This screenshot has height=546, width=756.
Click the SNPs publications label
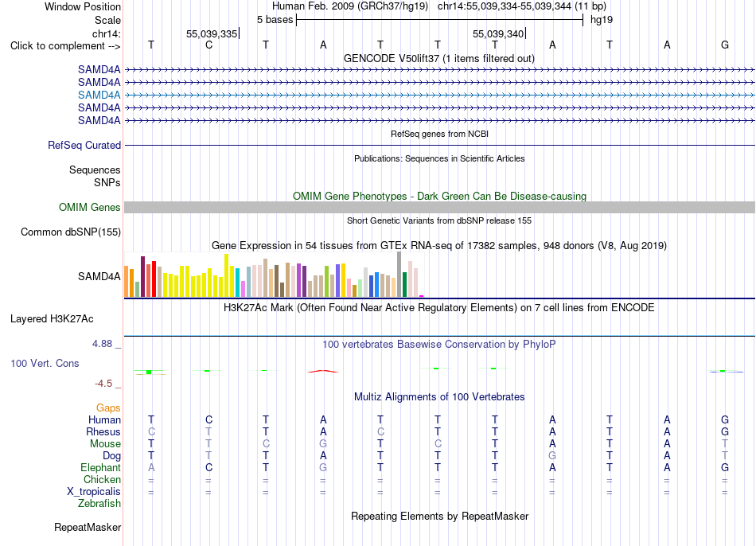[x=107, y=182]
